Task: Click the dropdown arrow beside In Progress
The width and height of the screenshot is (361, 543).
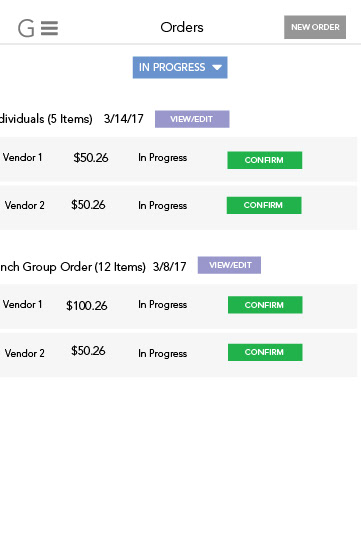Action: 217,68
